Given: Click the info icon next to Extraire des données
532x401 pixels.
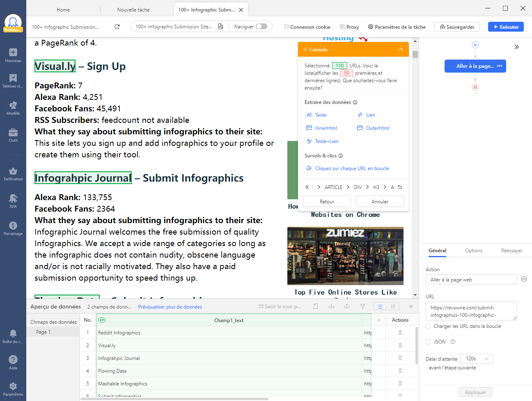Looking at the screenshot, I should [355, 102].
